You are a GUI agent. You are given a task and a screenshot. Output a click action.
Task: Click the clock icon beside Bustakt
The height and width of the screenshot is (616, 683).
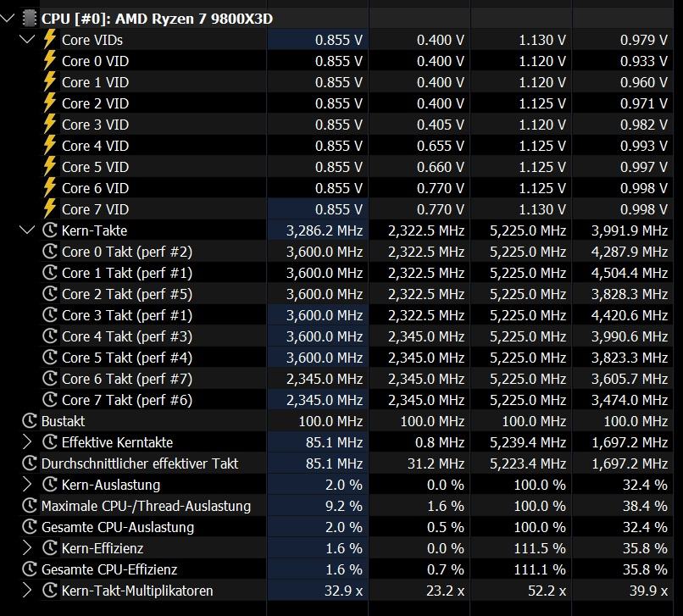pos(30,421)
